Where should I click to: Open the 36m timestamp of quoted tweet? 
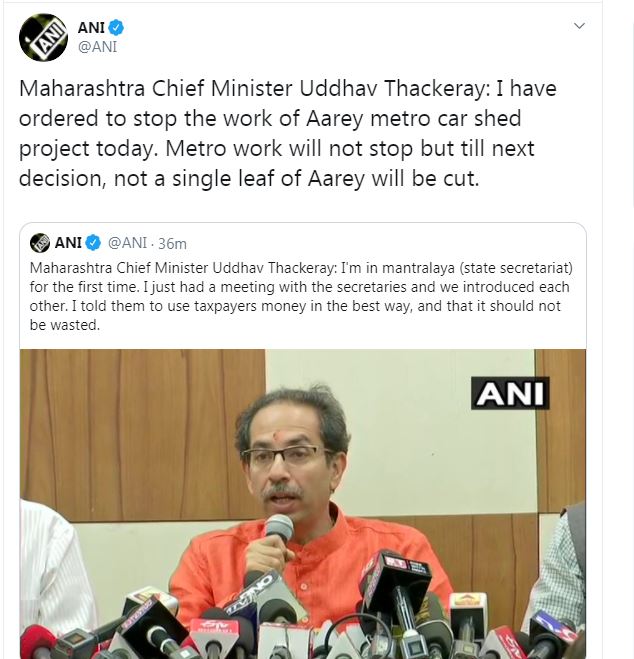172,244
